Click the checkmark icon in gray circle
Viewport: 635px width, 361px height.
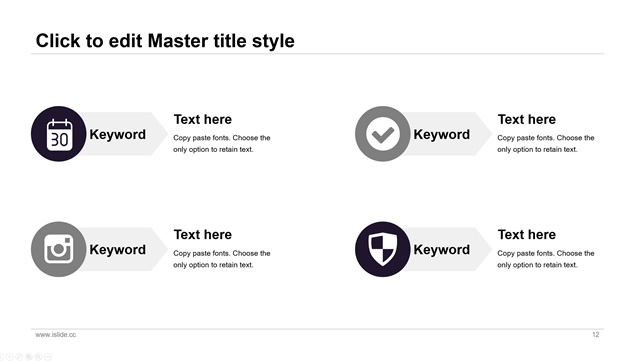pos(383,134)
